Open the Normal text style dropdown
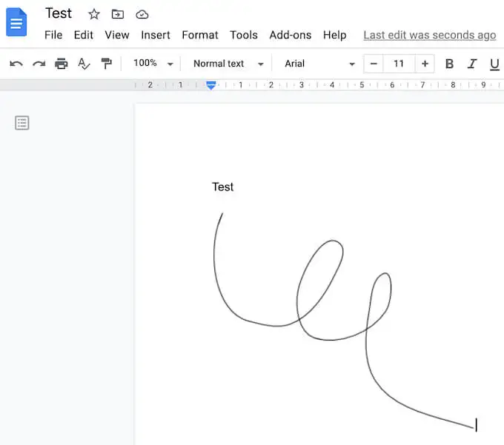504x445 pixels. coord(228,64)
